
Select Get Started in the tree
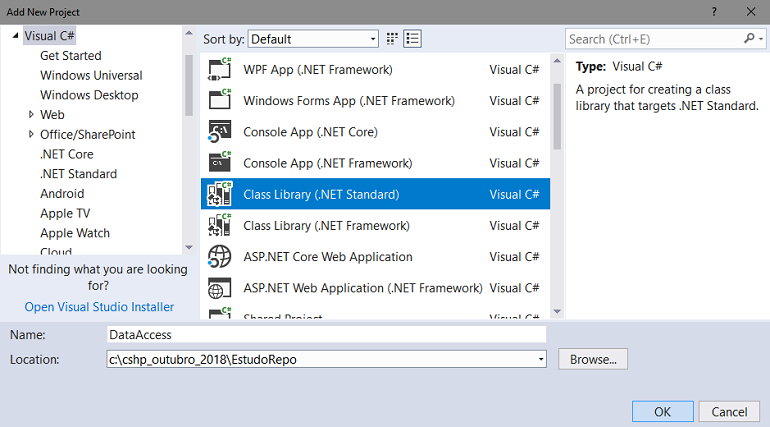point(71,55)
